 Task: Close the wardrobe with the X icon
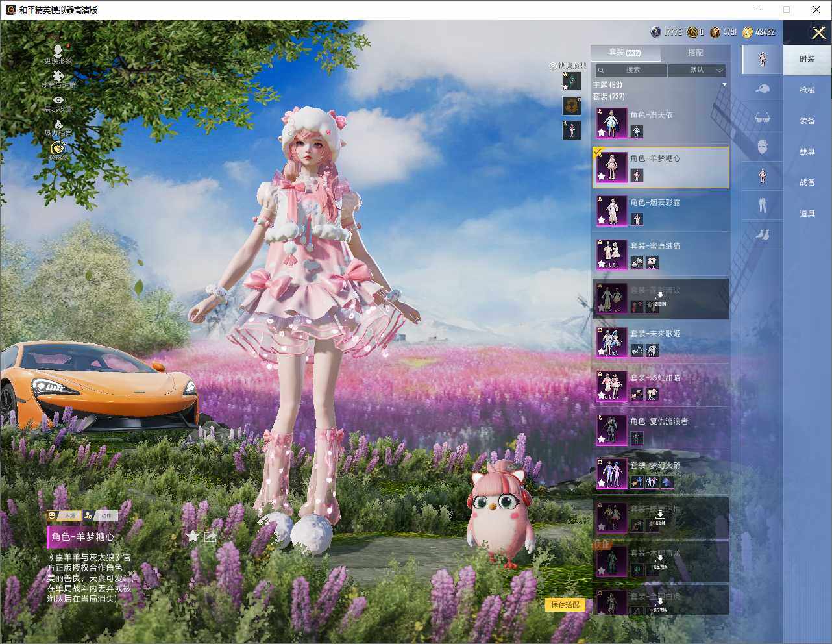click(x=818, y=32)
